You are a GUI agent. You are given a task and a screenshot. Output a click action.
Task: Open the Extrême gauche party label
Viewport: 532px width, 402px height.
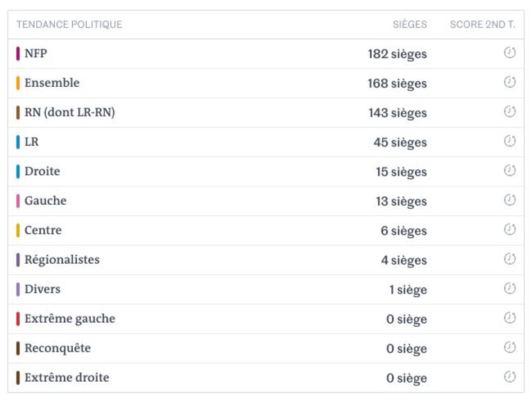70,319
